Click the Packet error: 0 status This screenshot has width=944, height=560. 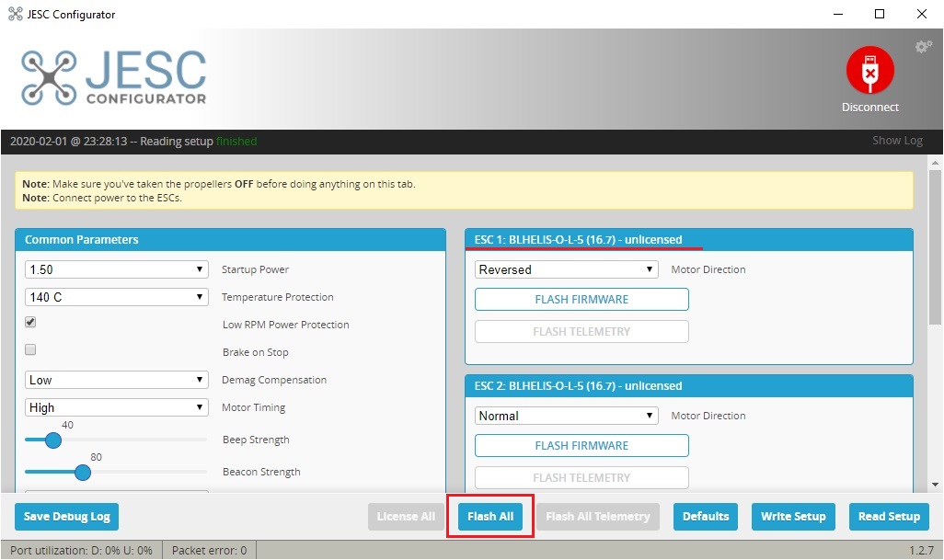click(210, 551)
